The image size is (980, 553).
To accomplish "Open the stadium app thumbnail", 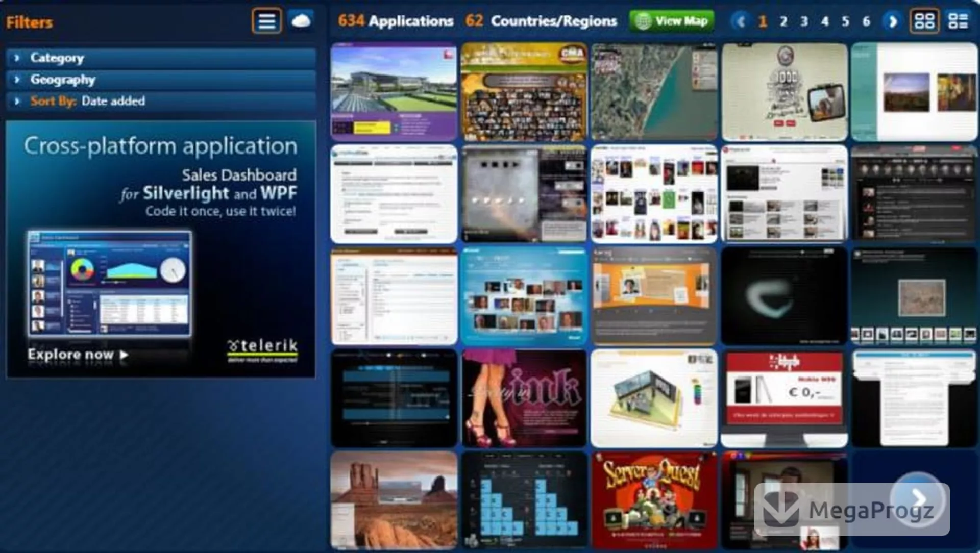I will point(394,92).
